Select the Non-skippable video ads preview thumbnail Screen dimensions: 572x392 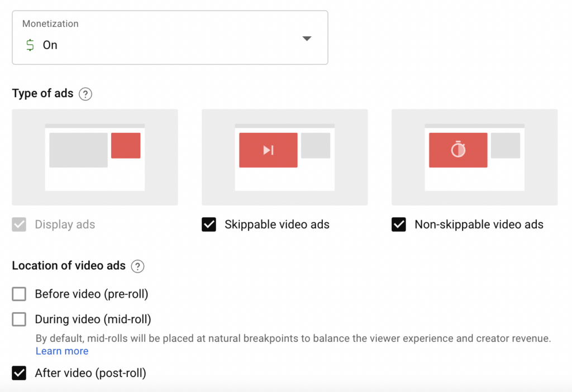click(x=474, y=157)
